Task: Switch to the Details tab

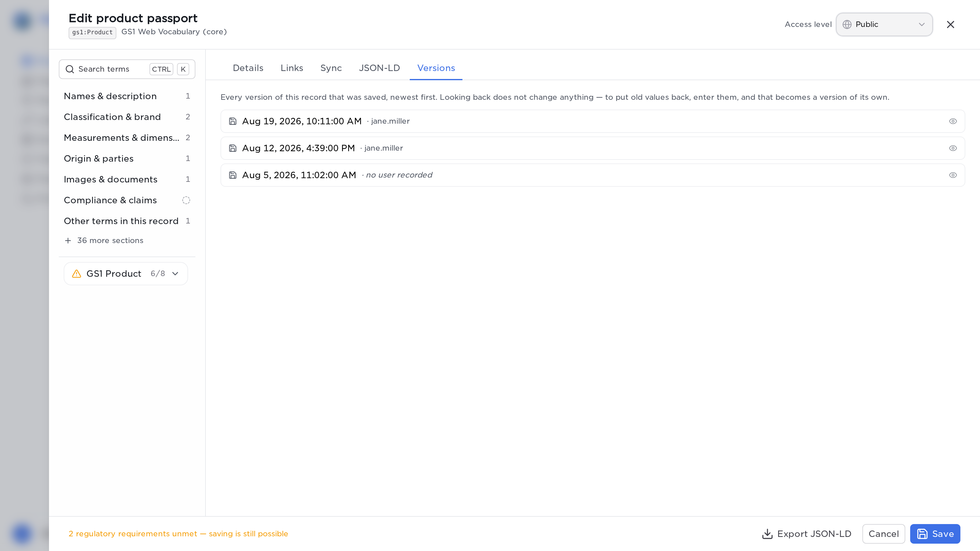Action: tap(248, 68)
